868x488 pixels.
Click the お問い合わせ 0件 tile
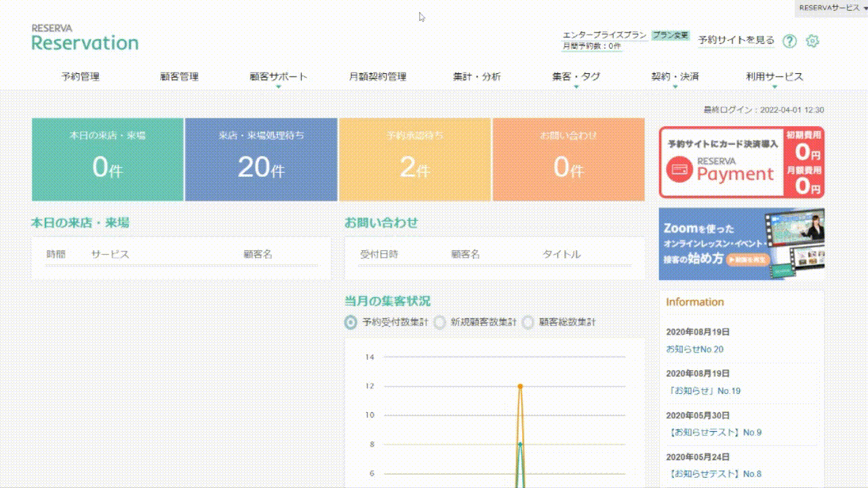click(569, 159)
